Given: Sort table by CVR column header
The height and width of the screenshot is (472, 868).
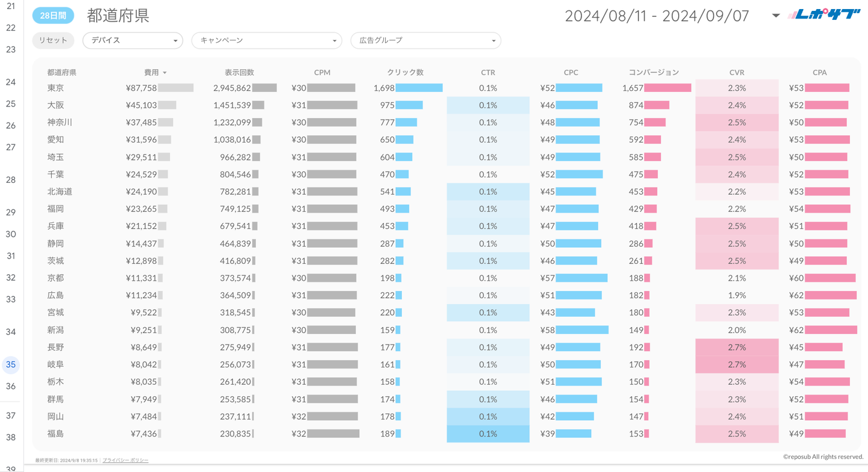Looking at the screenshot, I should point(736,72).
